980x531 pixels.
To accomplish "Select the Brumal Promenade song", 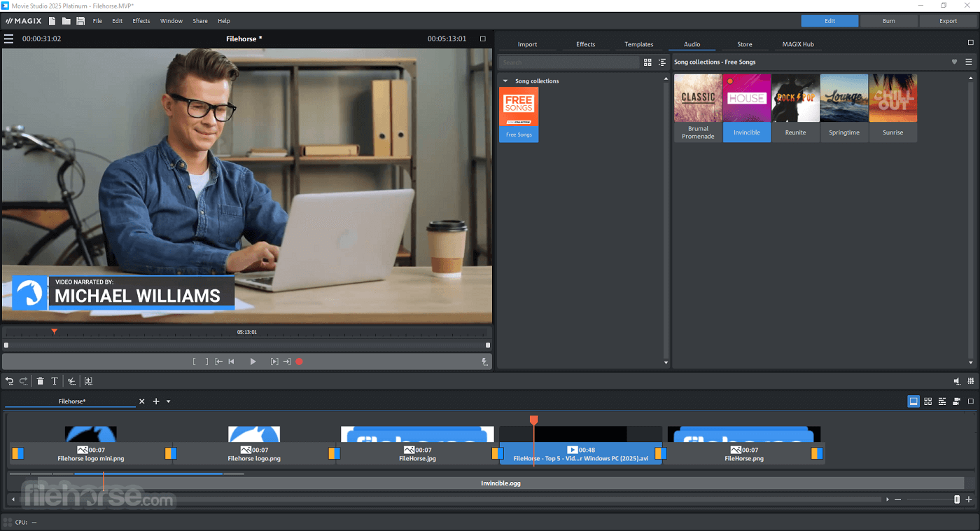I will [x=698, y=108].
